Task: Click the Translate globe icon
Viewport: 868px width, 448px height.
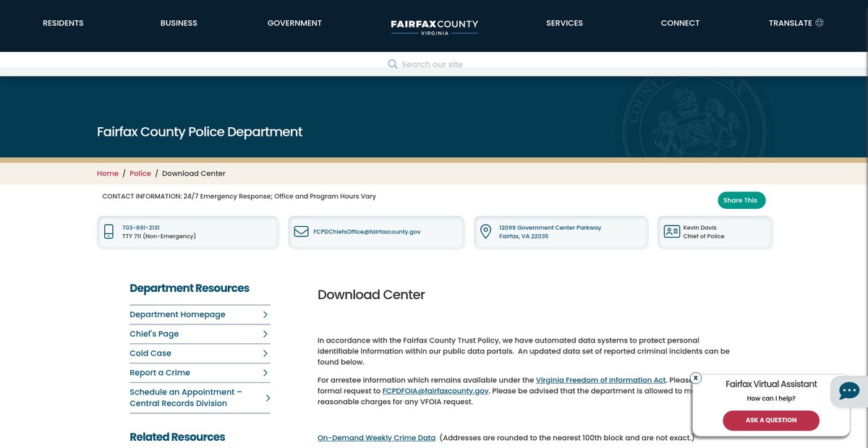Action: (x=820, y=23)
